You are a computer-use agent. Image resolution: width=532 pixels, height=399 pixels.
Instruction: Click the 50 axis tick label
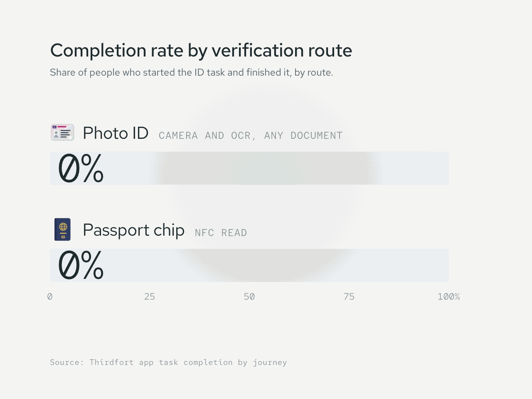(x=249, y=297)
